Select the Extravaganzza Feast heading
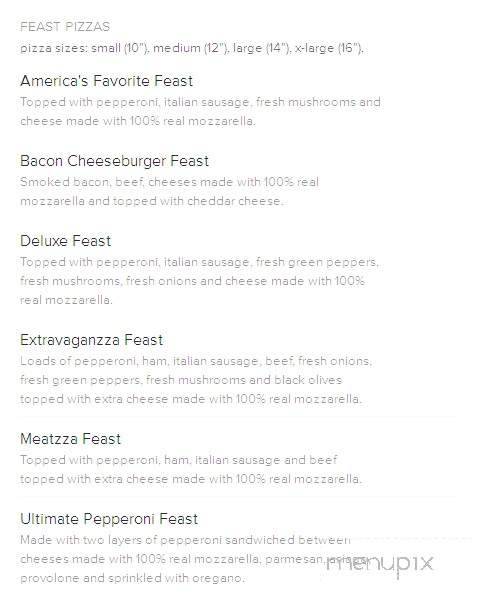 [92, 340]
